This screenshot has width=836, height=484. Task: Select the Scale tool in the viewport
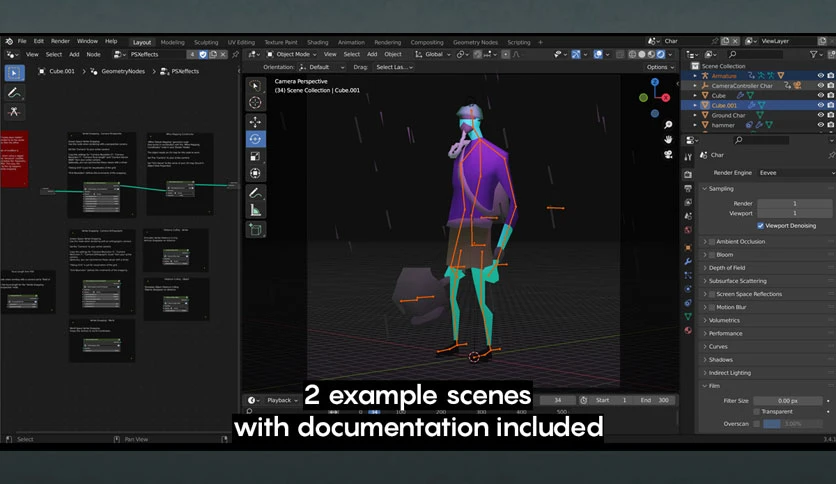(255, 156)
